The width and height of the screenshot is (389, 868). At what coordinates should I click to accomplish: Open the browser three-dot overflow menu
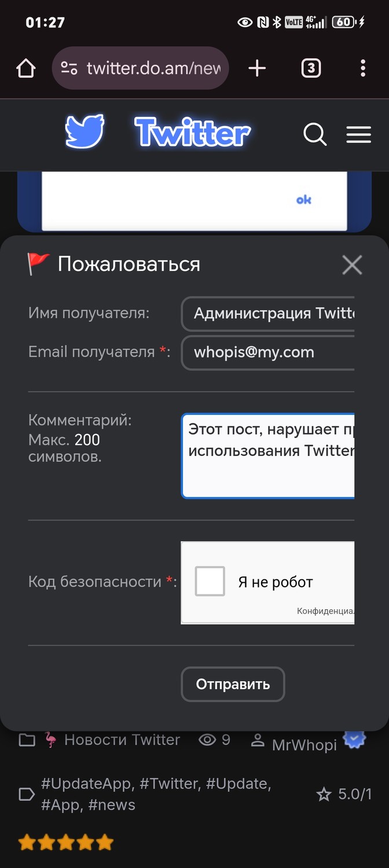(363, 68)
